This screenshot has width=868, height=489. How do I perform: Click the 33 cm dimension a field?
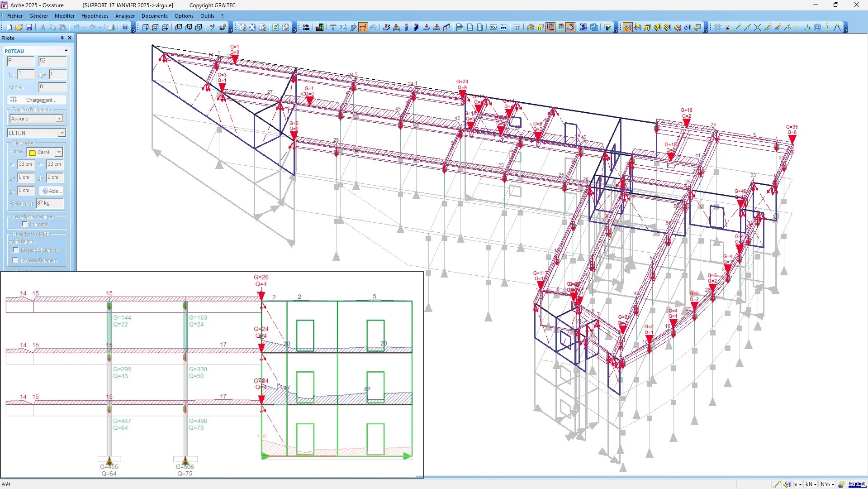pyautogui.click(x=26, y=164)
